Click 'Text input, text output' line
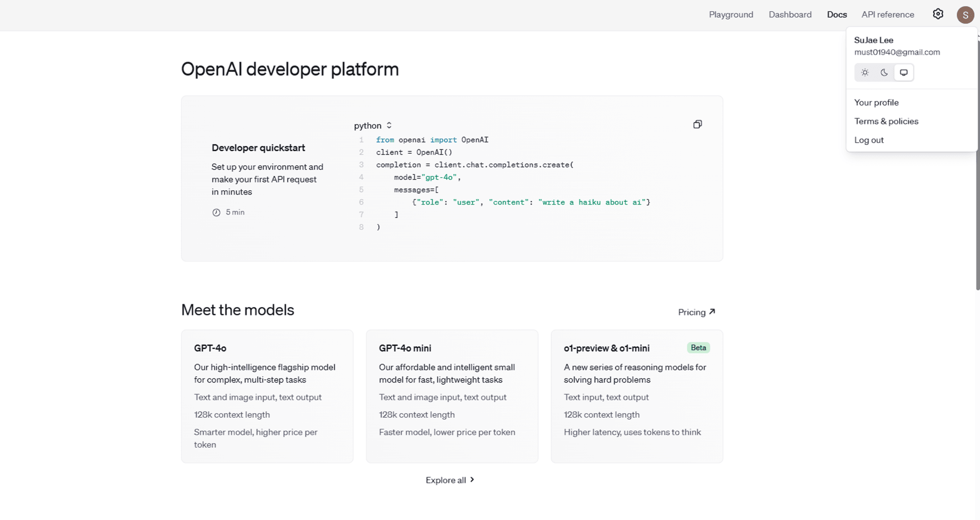Image resolution: width=980 pixels, height=520 pixels. (606, 397)
